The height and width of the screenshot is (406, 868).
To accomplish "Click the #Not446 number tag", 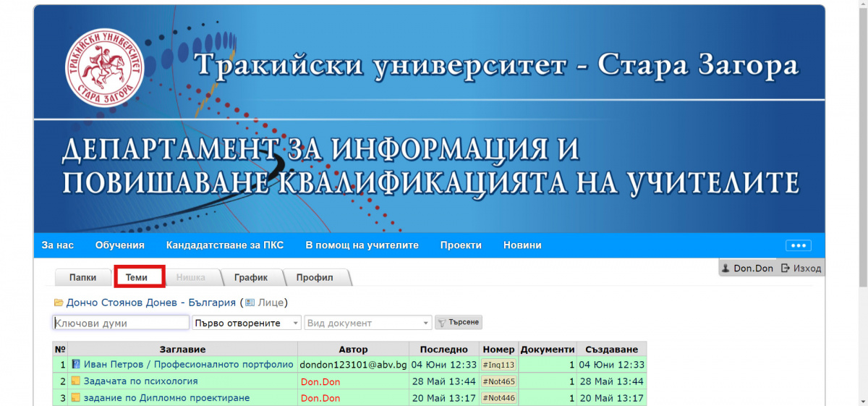I will click(499, 398).
